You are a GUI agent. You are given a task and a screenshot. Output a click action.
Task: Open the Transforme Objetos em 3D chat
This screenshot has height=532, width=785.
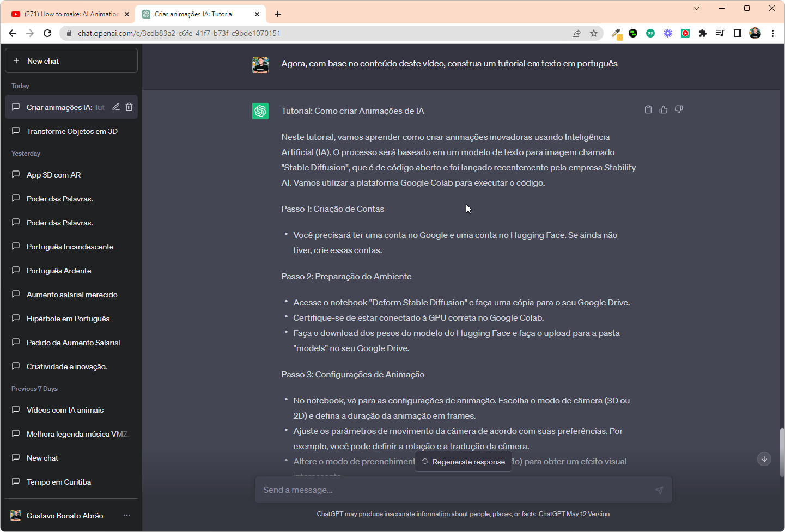[x=71, y=131]
